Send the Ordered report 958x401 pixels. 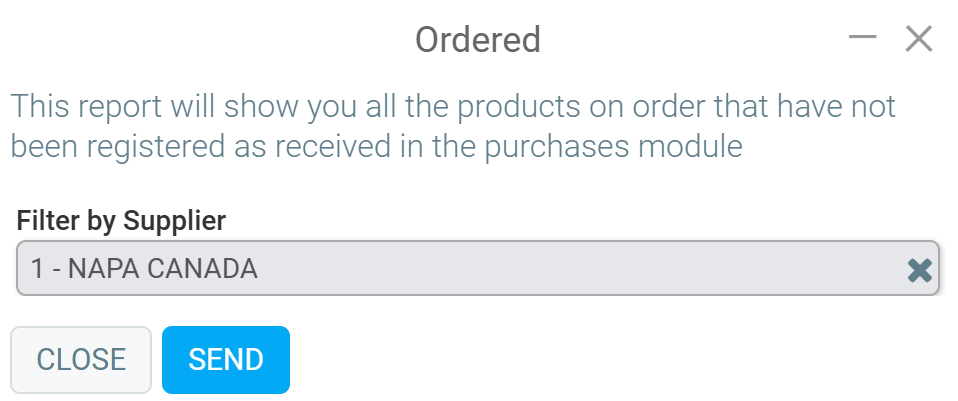tap(226, 360)
